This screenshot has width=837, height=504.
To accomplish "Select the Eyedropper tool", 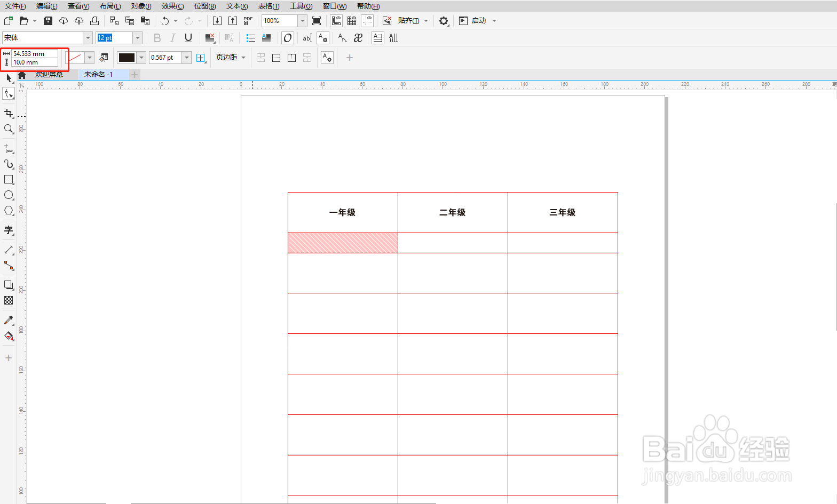I will coord(9,321).
